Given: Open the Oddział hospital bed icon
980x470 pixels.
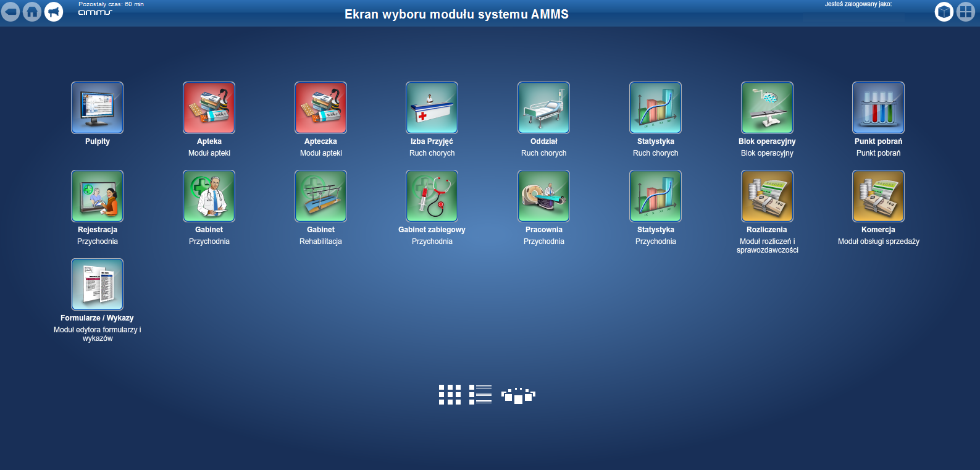Looking at the screenshot, I should [543, 107].
